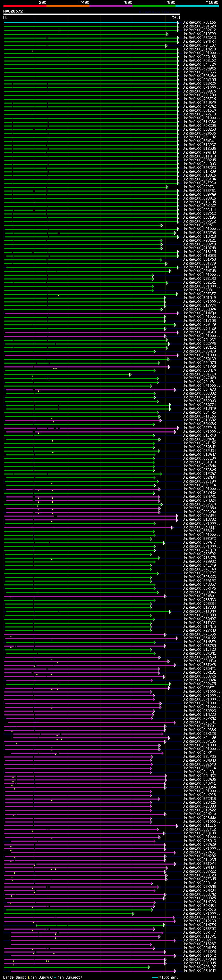
Task: Select the UniRef100_Q39PA9 entry
Action: pos(199,194)
